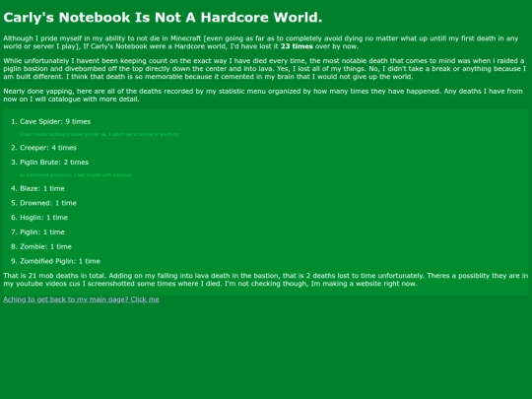Click list item 'Drowned: 1 time'
This screenshot has width=532, height=399.
(48, 203)
